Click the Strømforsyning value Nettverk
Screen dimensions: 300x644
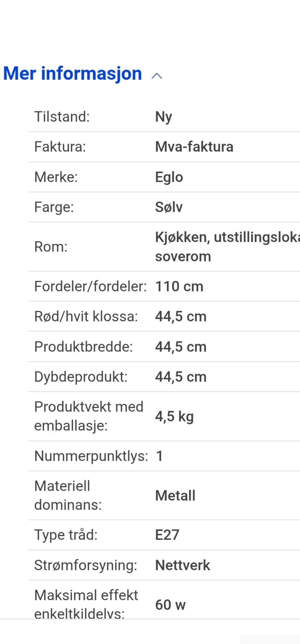point(183,565)
